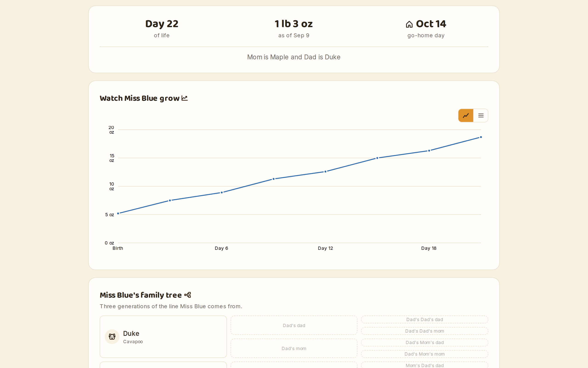Click the last data point on the growth line
Image resolution: width=588 pixels, height=368 pixels.
tap(481, 137)
